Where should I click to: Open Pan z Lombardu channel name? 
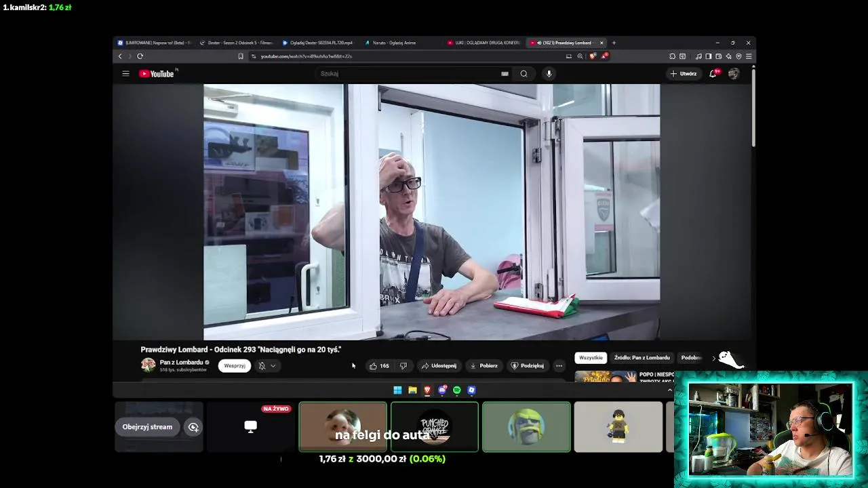(x=181, y=363)
